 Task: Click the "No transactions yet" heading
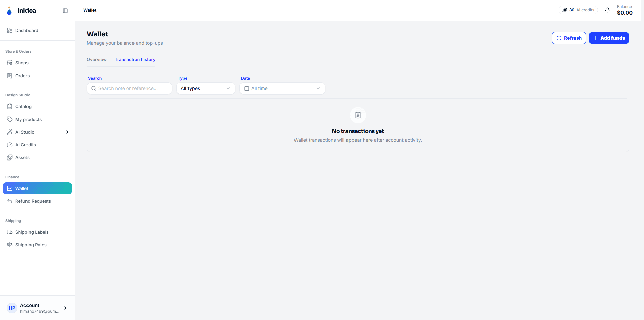click(358, 131)
